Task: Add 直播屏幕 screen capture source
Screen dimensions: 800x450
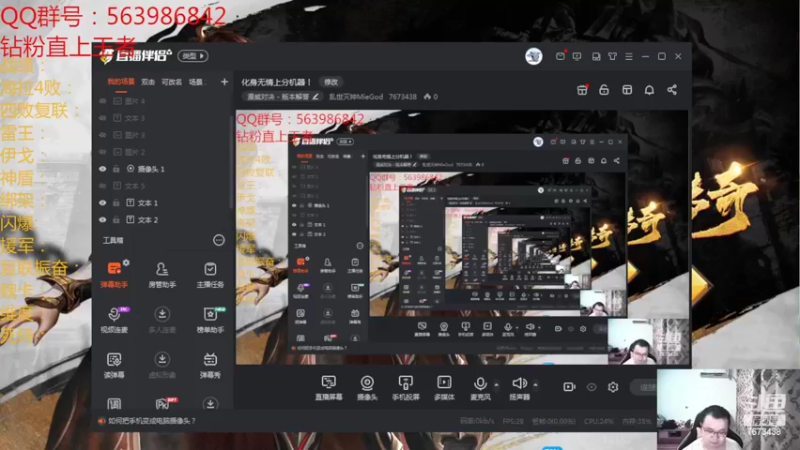Action: [329, 388]
